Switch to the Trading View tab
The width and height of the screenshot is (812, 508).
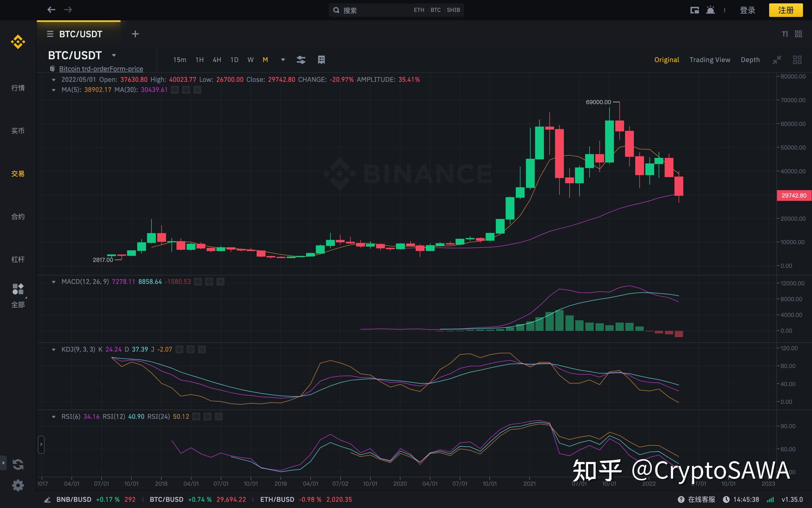point(710,60)
